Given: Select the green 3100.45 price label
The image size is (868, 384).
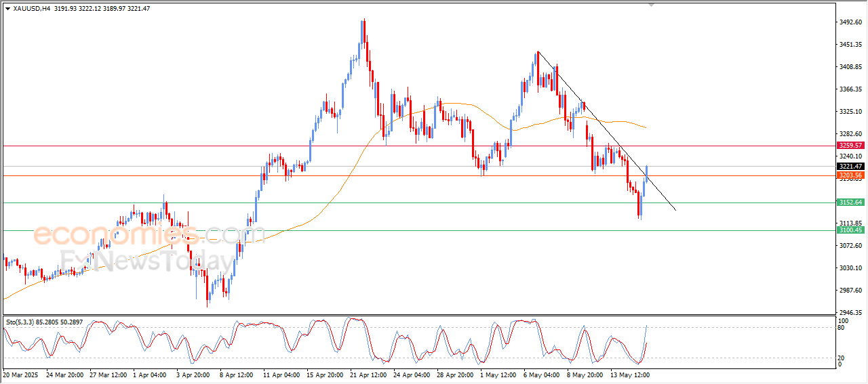Looking at the screenshot, I should [850, 230].
